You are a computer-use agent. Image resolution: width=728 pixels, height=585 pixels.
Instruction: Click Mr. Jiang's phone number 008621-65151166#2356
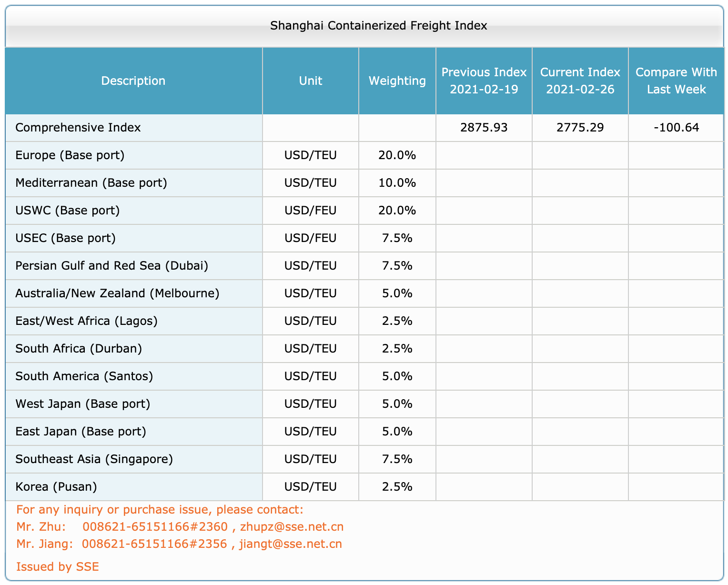tap(154, 544)
